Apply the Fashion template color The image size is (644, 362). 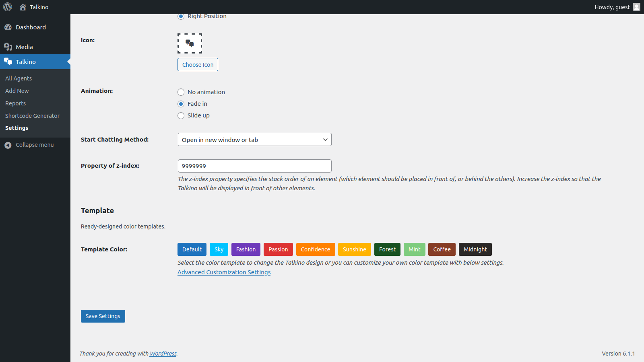(246, 249)
